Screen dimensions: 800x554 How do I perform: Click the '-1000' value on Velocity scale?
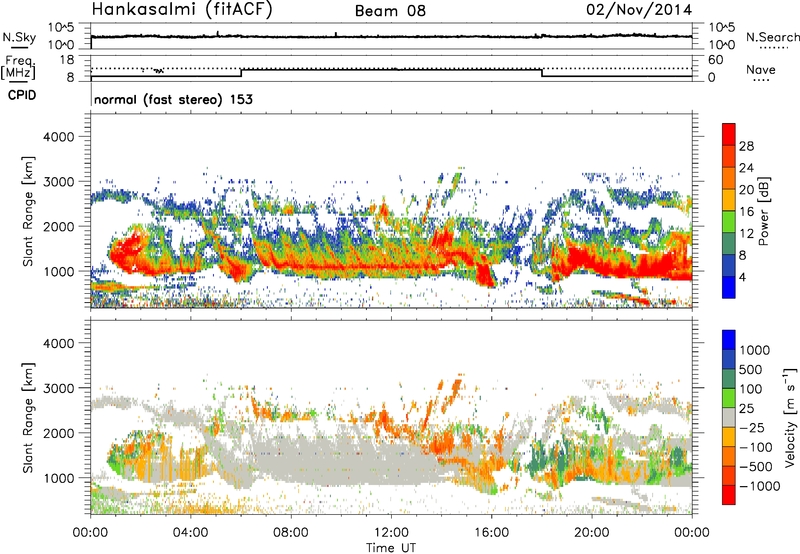pyautogui.click(x=760, y=486)
